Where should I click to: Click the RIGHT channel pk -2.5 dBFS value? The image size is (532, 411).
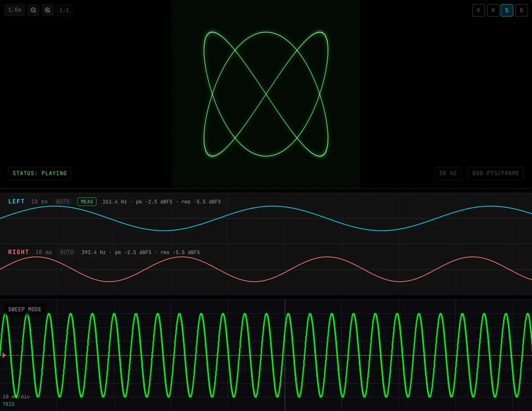133,253
